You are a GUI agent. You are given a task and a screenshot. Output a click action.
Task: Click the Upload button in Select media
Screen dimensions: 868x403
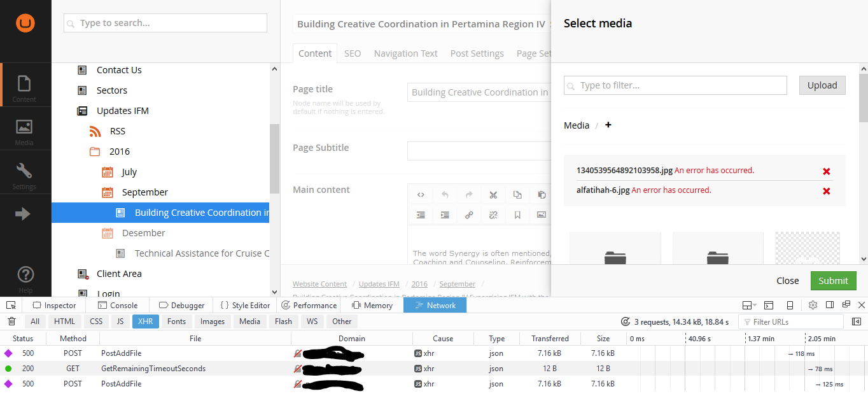(x=822, y=85)
